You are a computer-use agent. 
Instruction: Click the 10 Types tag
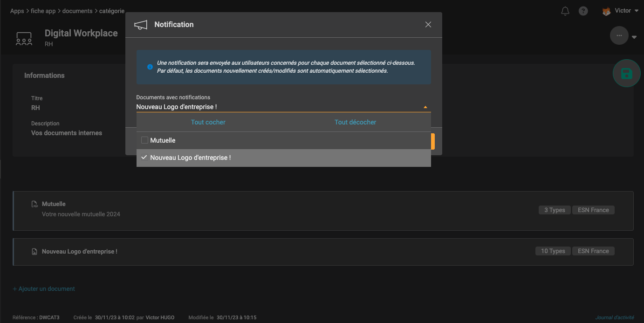(x=553, y=251)
